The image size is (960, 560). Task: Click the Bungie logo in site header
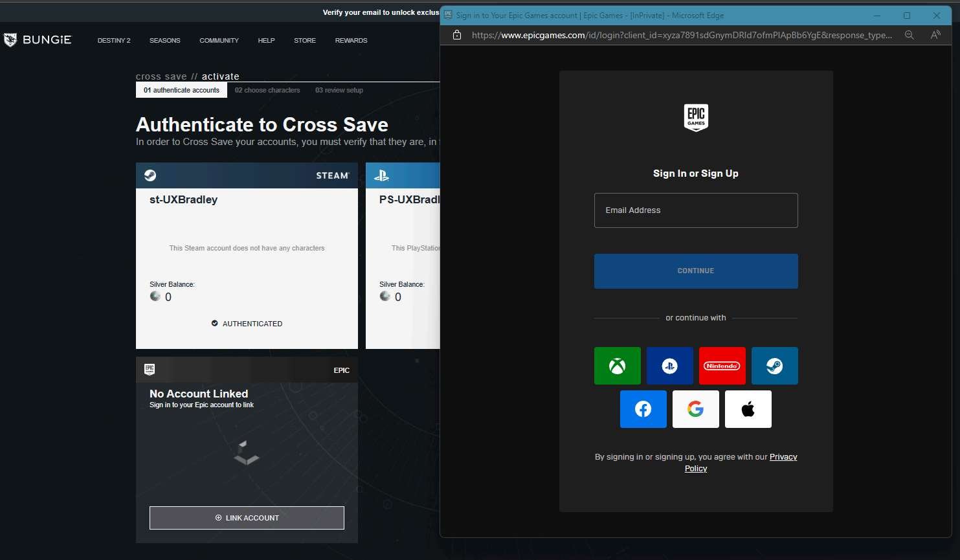(x=38, y=40)
